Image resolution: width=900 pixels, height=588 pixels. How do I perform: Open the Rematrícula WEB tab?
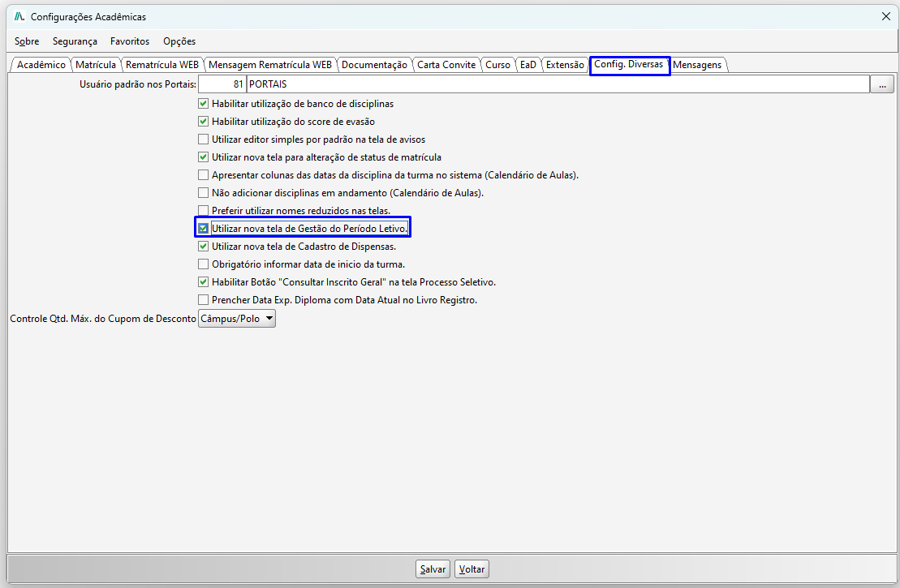click(161, 65)
